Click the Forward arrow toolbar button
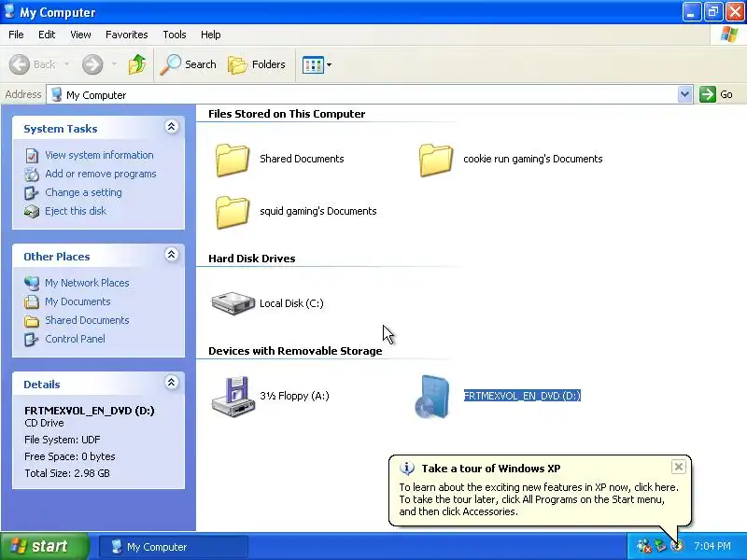Screen dimensions: 747x560 (92, 64)
